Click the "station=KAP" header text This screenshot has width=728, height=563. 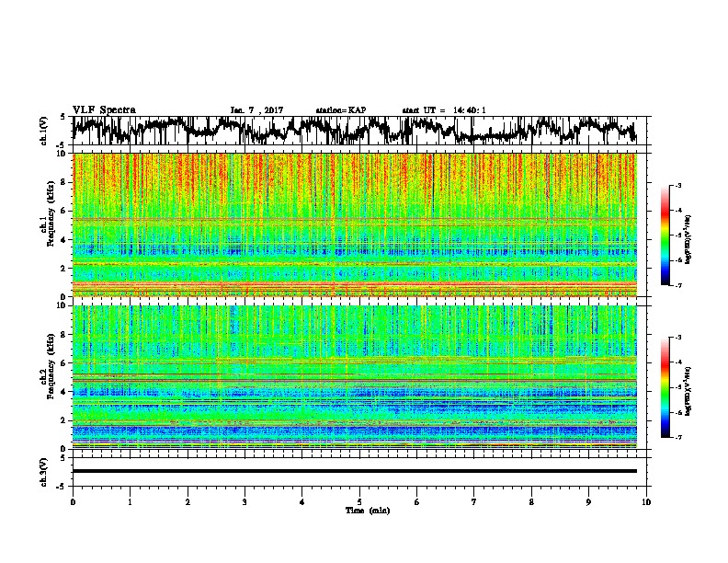pos(341,110)
